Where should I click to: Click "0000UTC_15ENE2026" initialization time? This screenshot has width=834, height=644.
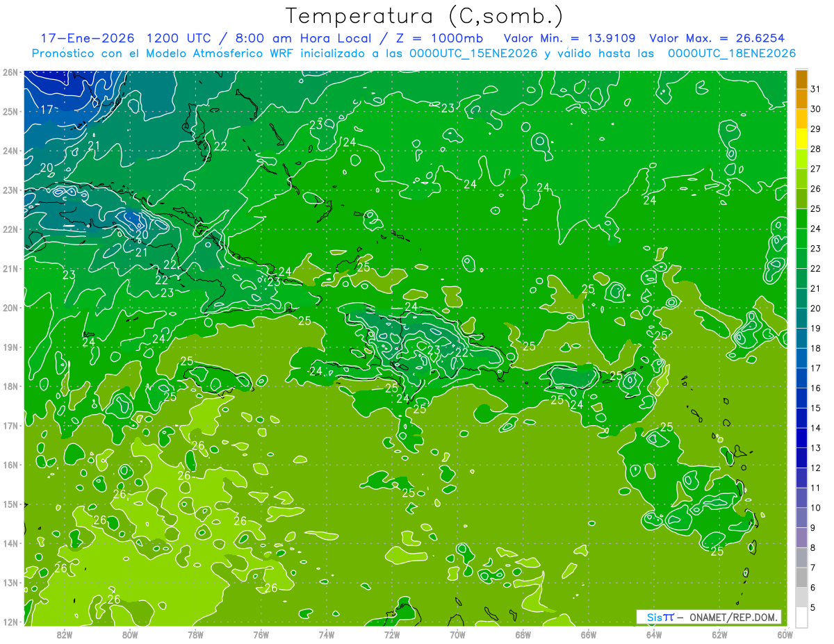coord(473,53)
